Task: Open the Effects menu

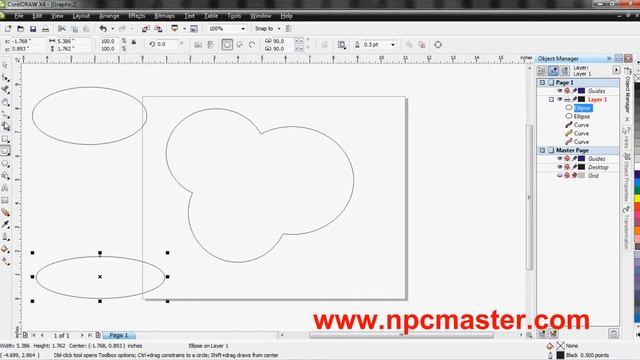Action: (x=137, y=16)
